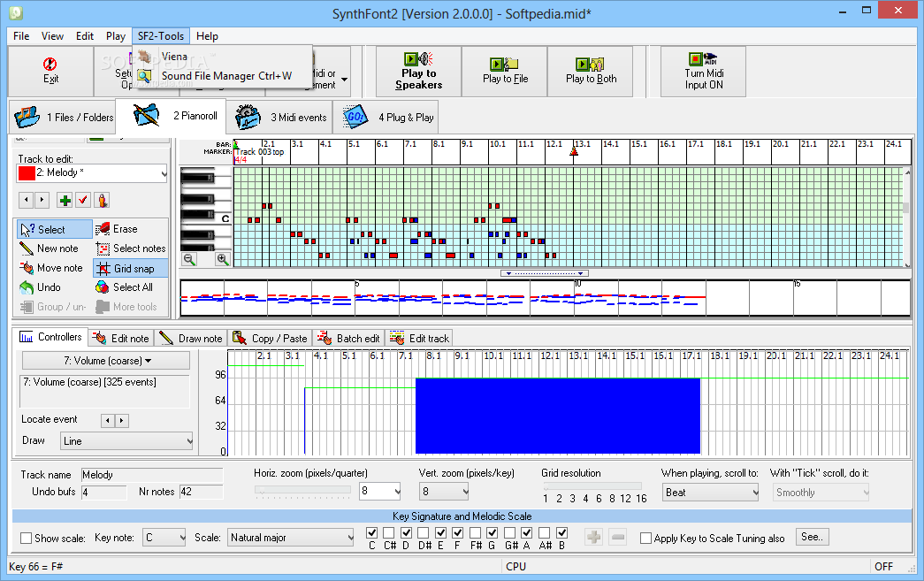924x581 pixels.
Task: Toggle the Grid snap button
Action: point(130,269)
